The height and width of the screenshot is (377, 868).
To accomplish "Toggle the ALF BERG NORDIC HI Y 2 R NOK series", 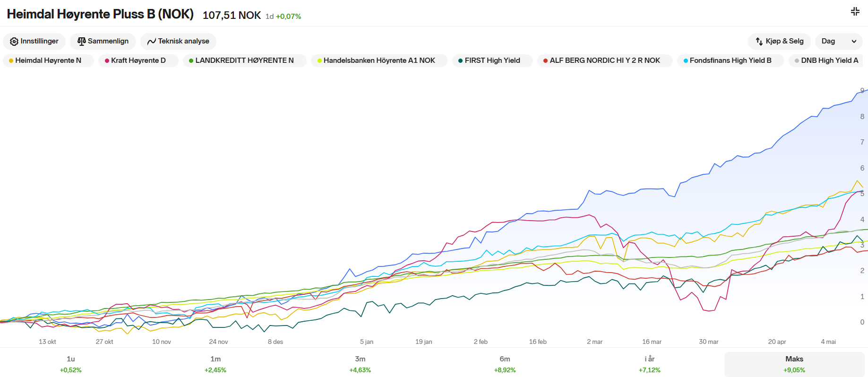I will (605, 60).
